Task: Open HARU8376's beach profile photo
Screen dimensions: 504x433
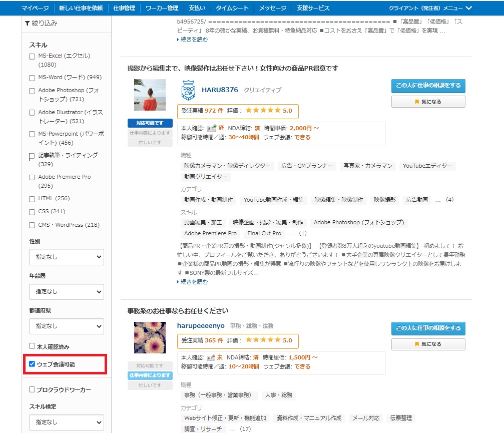Action: pyautogui.click(x=150, y=95)
